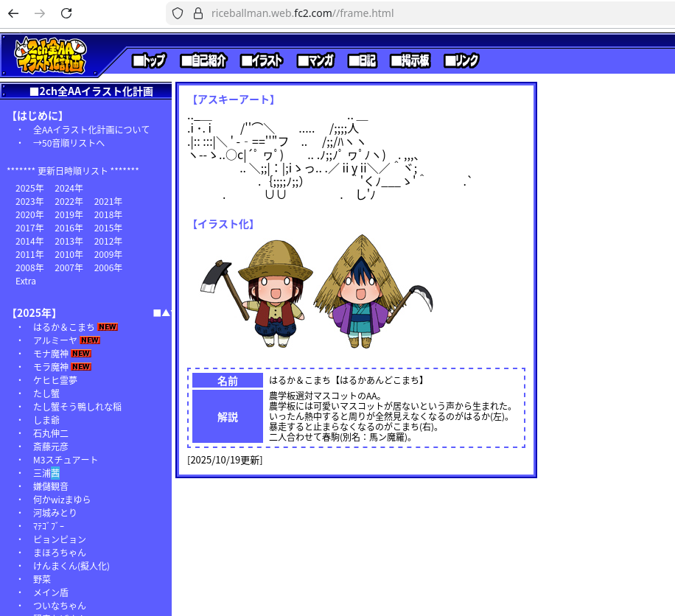The width and height of the screenshot is (675, 616).
Task: Select the 2009年 year link
Action: [108, 255]
